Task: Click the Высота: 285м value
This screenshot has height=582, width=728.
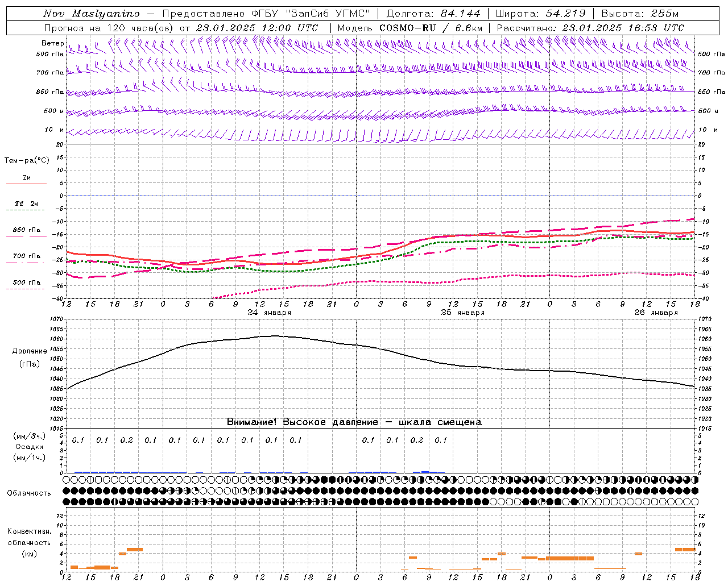Action: tap(640, 14)
